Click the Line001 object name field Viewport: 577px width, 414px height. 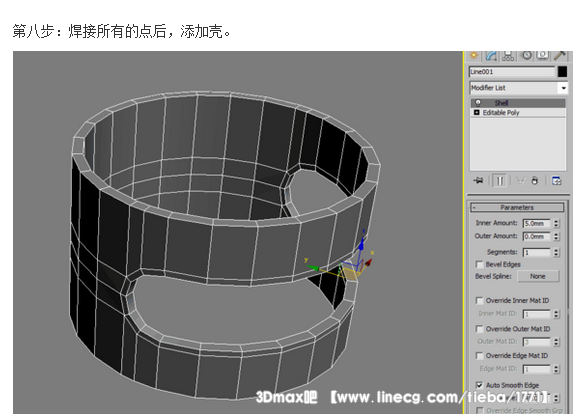click(x=512, y=72)
